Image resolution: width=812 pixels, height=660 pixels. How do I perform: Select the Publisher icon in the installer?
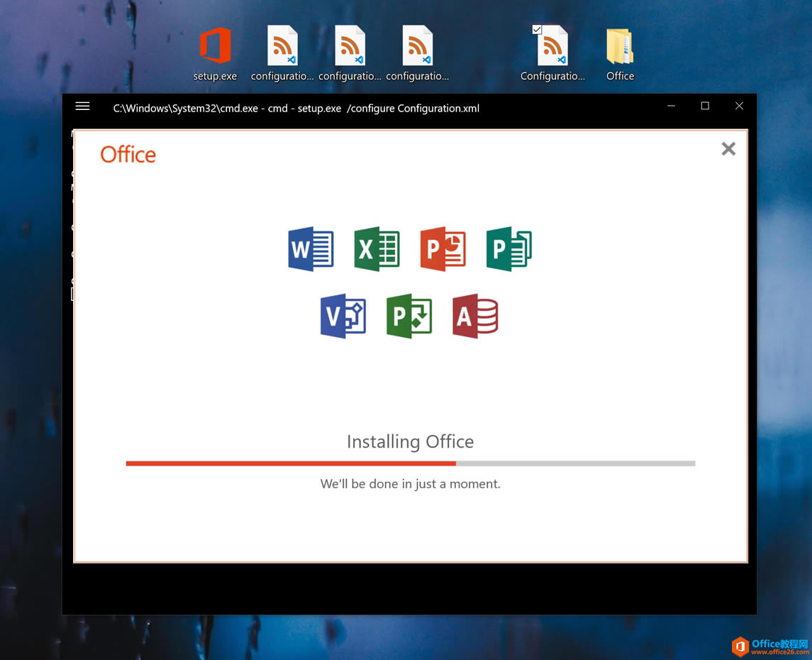click(508, 249)
